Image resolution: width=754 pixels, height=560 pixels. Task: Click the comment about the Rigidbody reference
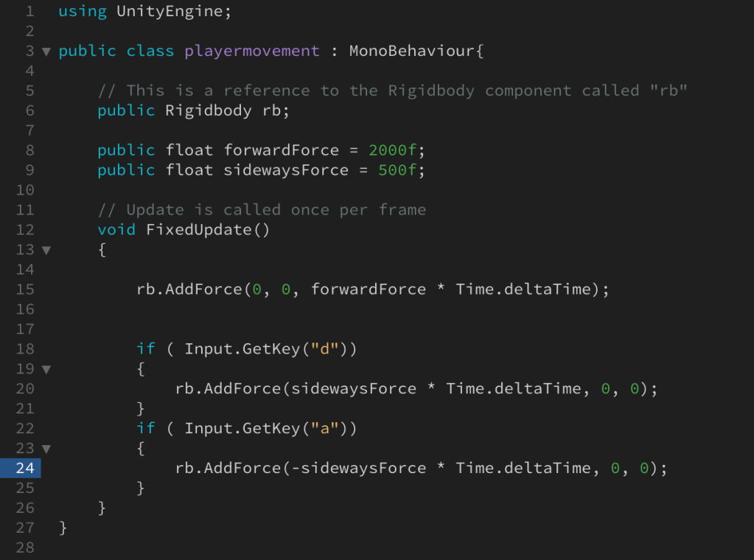coord(392,91)
